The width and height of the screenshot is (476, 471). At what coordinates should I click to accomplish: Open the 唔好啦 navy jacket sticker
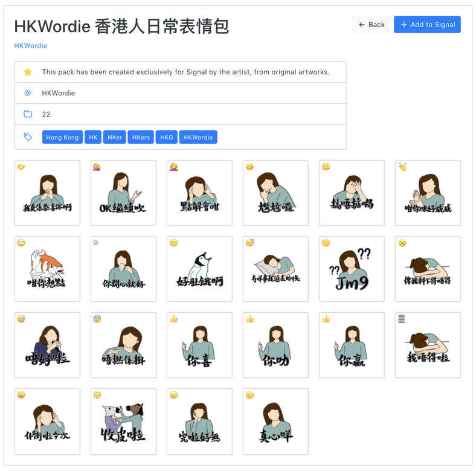(x=47, y=345)
